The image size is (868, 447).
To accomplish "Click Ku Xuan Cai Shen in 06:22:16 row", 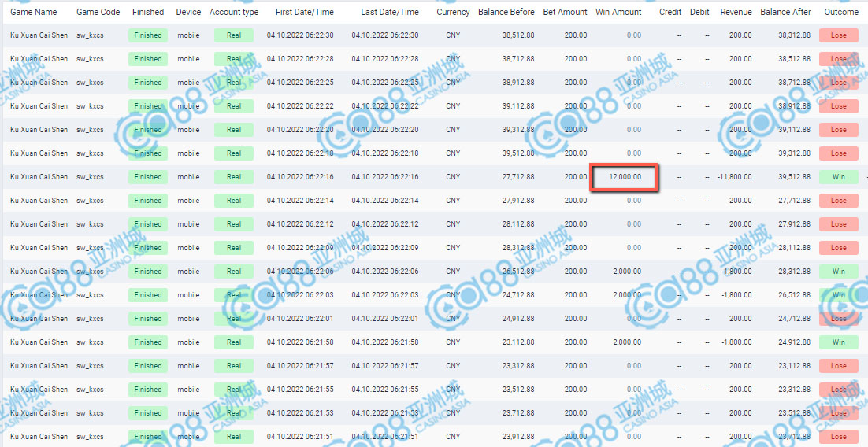I will [39, 177].
